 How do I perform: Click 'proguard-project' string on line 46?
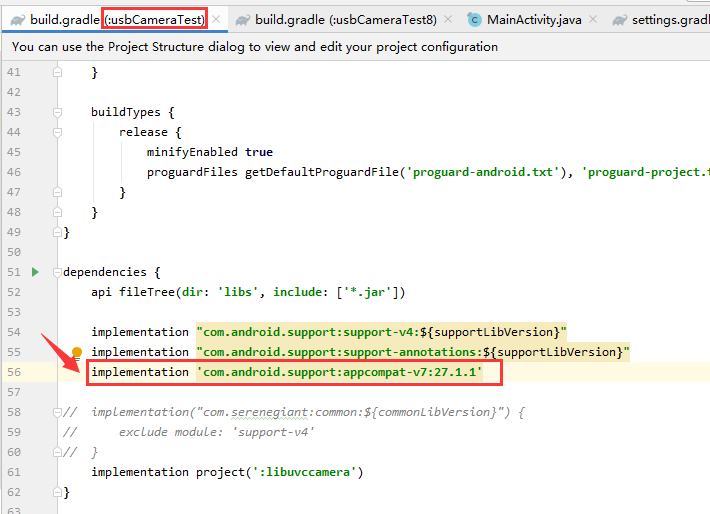pyautogui.click(x=645, y=172)
